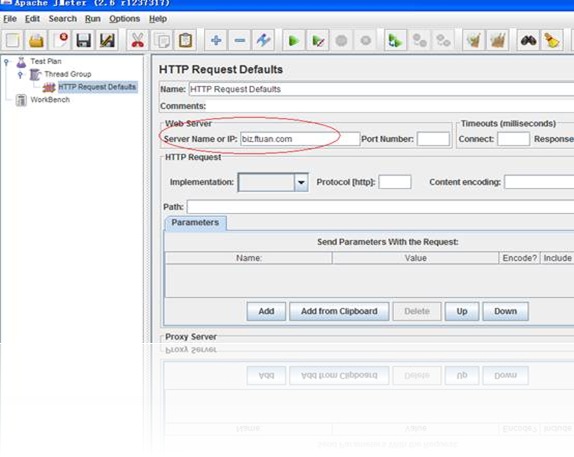Click the Add parameter button
Image resolution: width=574 pixels, height=457 pixels.
click(266, 311)
